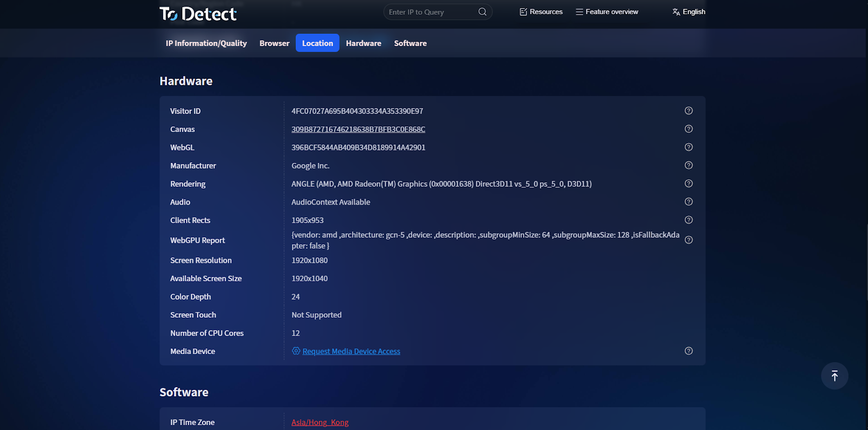Image resolution: width=868 pixels, height=430 pixels.
Task: Show WebGPU Report help tooltip icon
Action: tap(688, 240)
